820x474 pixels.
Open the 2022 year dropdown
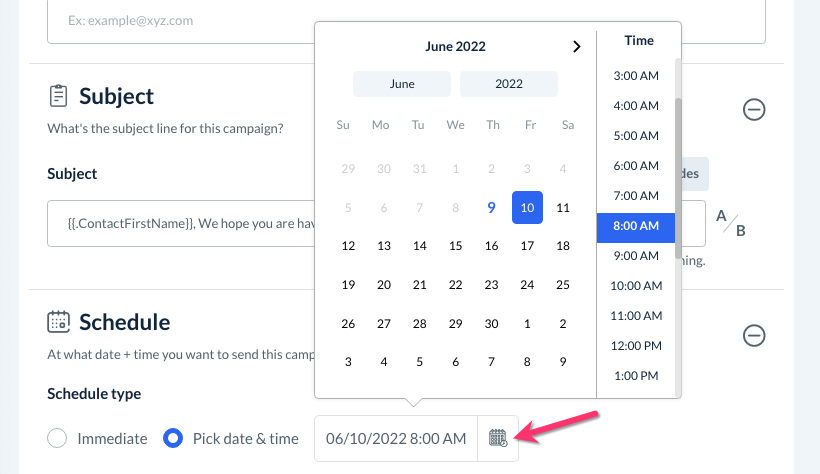click(x=509, y=84)
